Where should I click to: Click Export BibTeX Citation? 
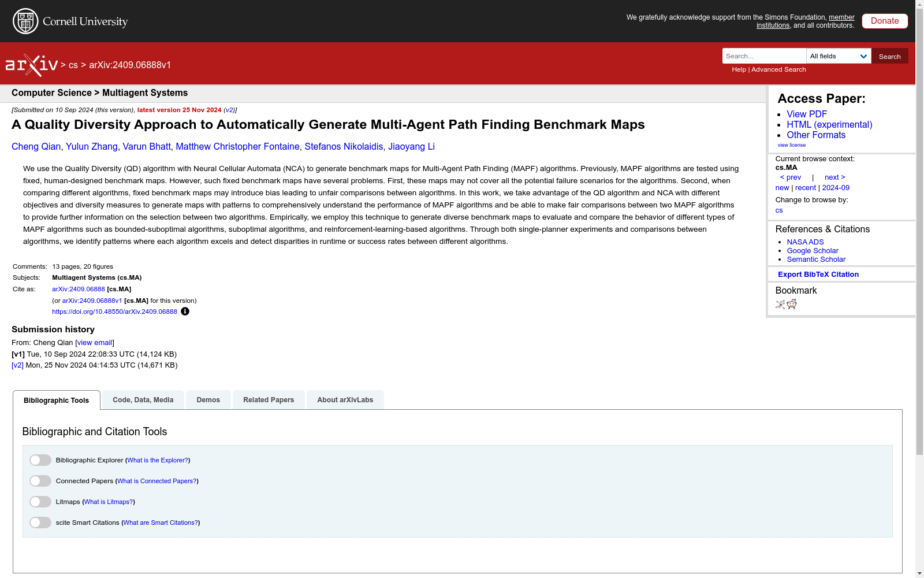pyautogui.click(x=818, y=275)
